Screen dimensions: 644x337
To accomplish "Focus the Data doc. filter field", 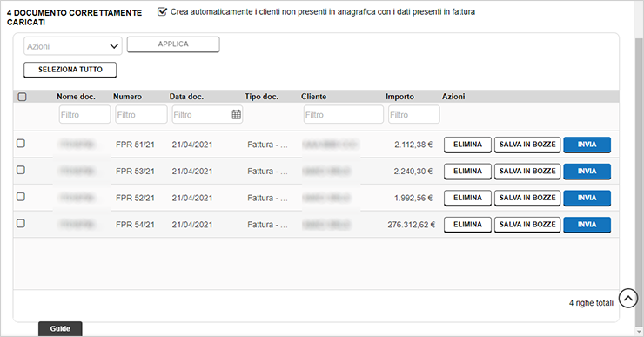I will point(207,115).
